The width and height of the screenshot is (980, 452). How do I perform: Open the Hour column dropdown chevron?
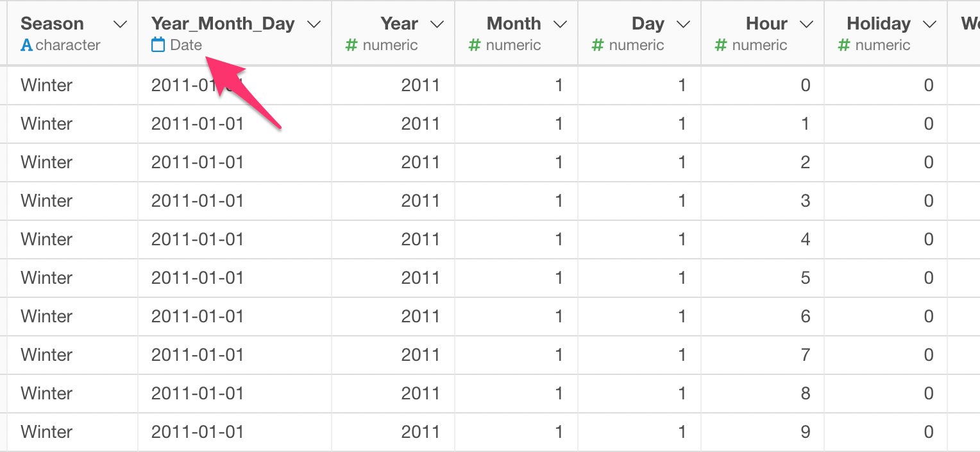806,24
